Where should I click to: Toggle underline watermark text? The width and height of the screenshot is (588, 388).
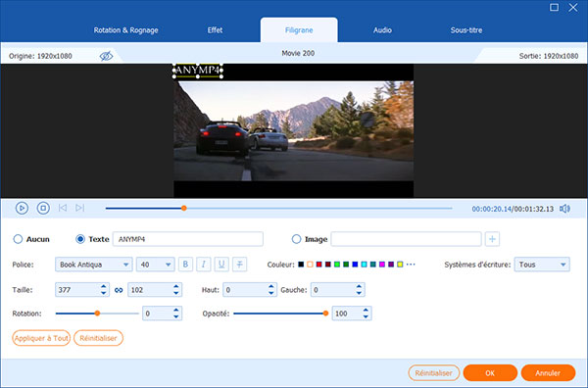point(221,265)
